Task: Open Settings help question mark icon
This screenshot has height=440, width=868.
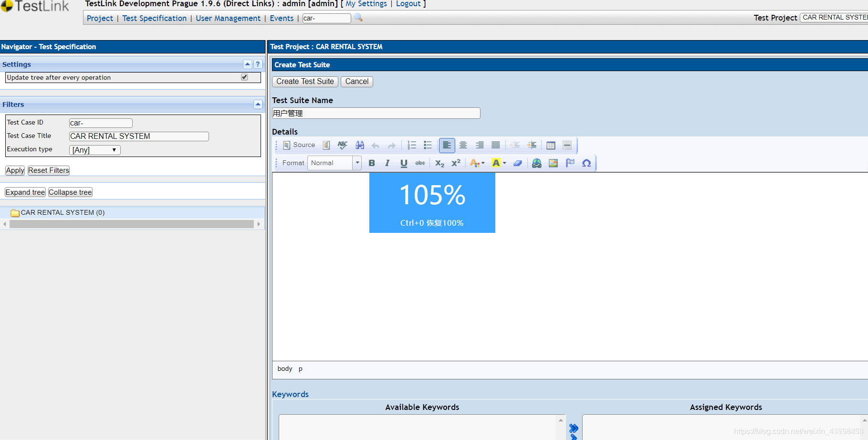Action: click(x=258, y=64)
